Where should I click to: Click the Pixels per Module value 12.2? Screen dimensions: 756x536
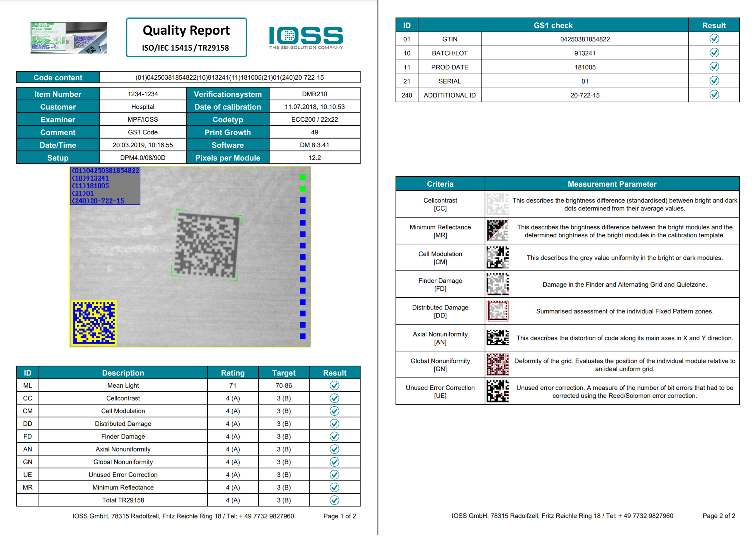pyautogui.click(x=315, y=158)
